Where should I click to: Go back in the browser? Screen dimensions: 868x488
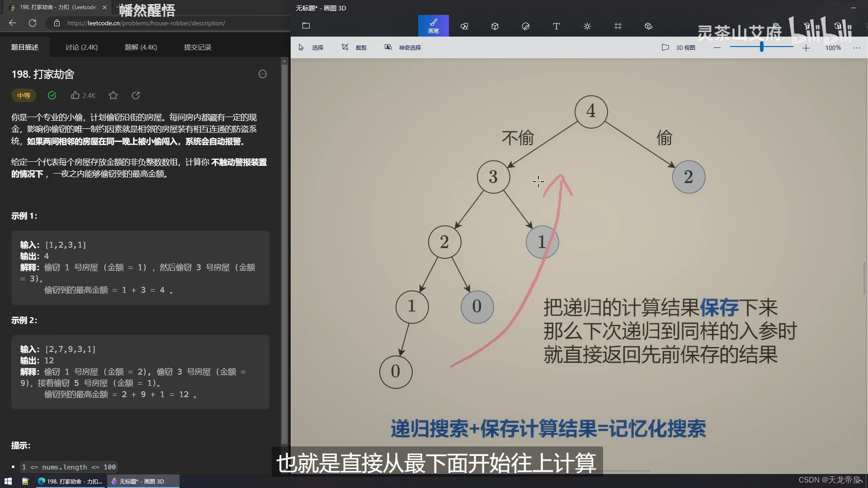click(13, 23)
